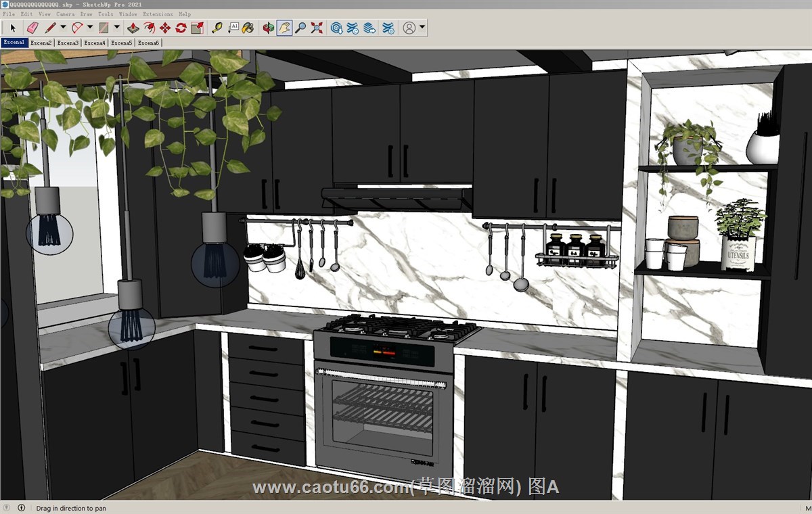Select the Zoom magnifier tool
This screenshot has width=812, height=514.
click(300, 28)
